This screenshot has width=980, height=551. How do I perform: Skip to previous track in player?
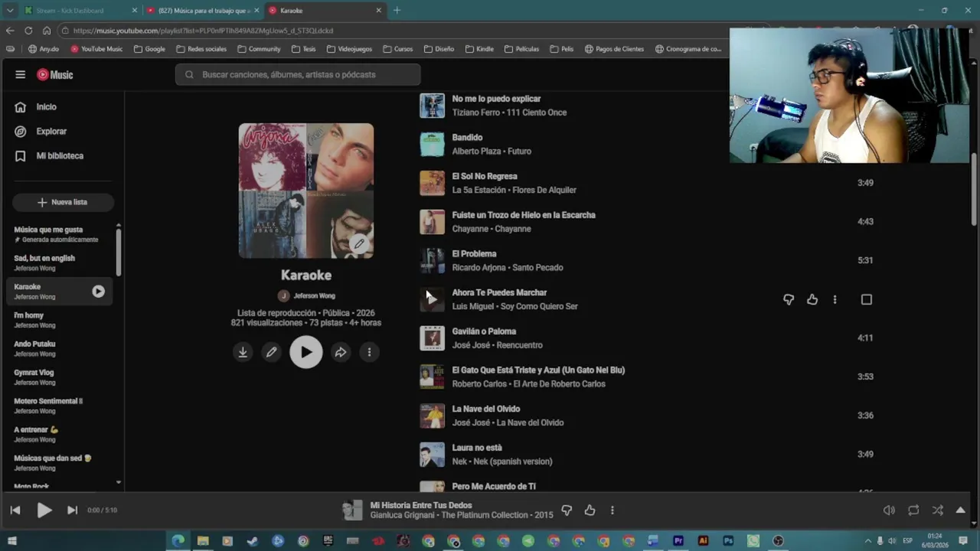pos(15,510)
